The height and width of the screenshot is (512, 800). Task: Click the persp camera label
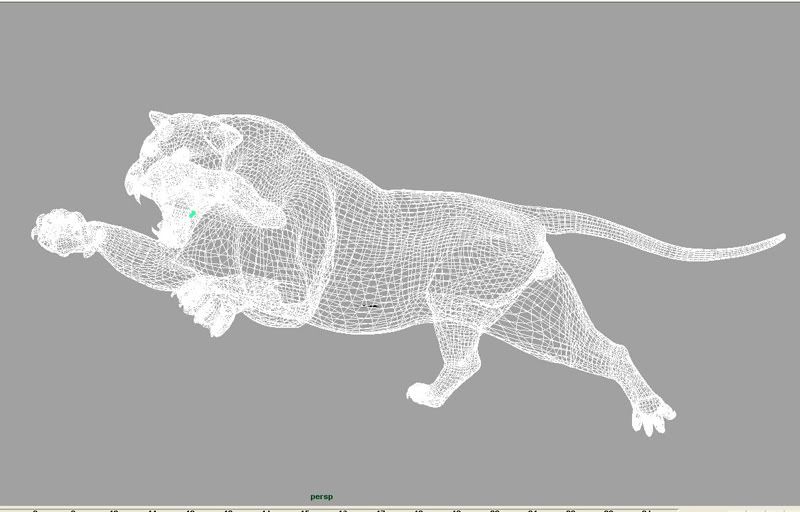click(x=321, y=496)
